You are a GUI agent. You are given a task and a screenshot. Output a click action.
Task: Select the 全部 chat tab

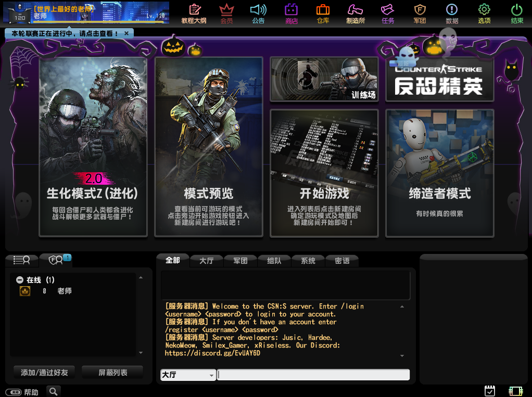[x=173, y=260]
